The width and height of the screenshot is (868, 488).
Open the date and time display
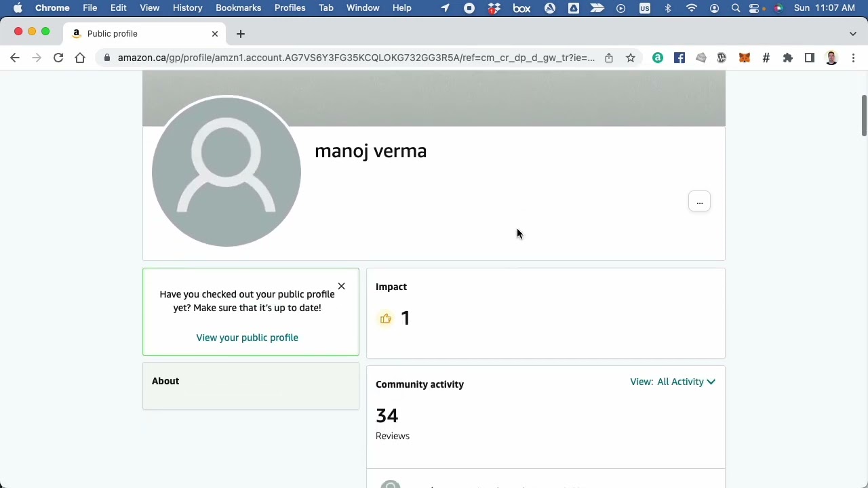click(x=824, y=7)
